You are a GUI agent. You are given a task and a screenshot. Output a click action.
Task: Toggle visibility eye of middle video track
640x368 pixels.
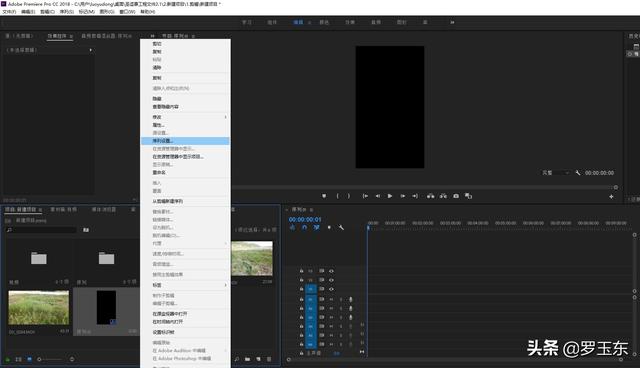coord(331,280)
